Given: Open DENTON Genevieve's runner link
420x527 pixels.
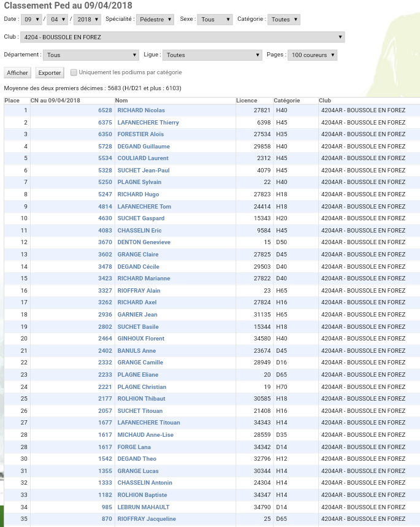Looking at the screenshot, I should pyautogui.click(x=143, y=242).
